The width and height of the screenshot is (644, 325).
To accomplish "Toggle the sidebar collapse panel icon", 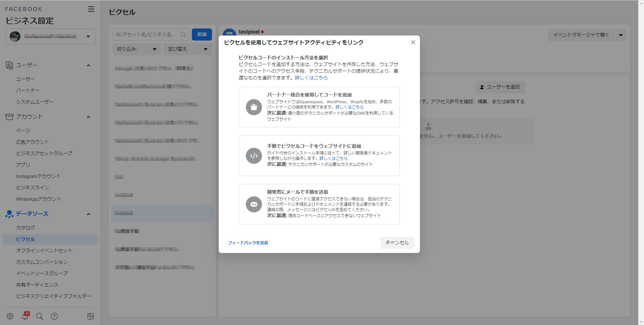I will (91, 316).
